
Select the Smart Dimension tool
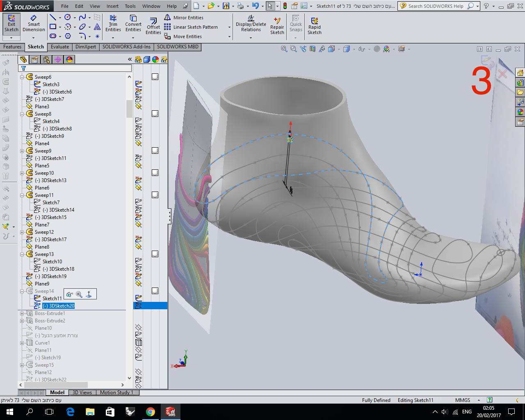pyautogui.click(x=34, y=23)
